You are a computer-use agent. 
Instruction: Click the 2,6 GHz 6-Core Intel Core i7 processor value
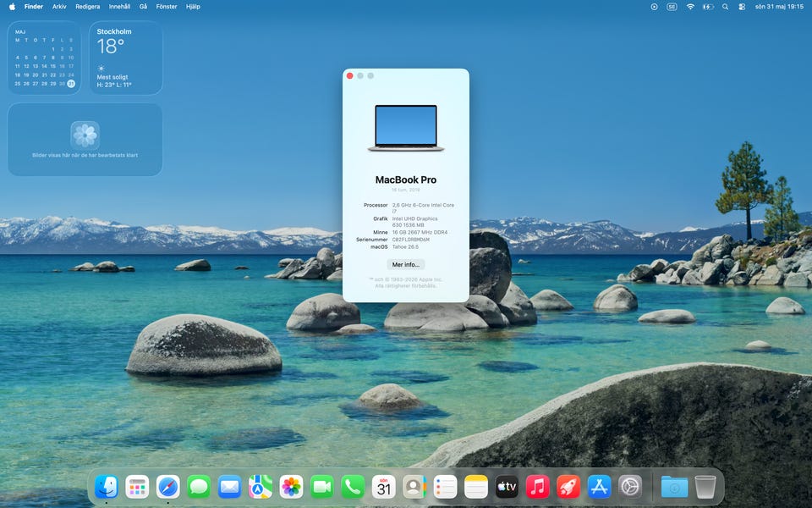pyautogui.click(x=423, y=208)
